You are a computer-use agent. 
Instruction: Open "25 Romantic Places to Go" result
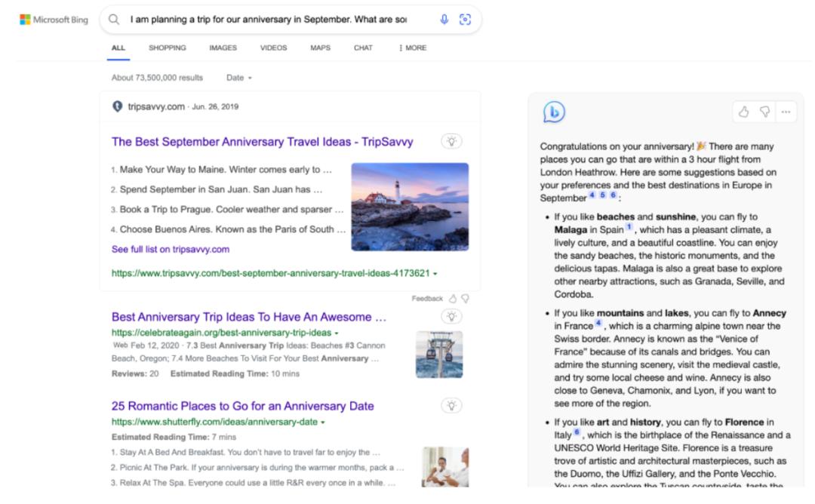[x=243, y=406]
